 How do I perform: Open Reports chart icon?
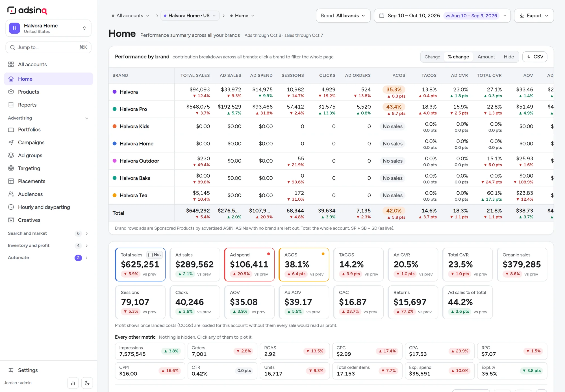(x=11, y=105)
